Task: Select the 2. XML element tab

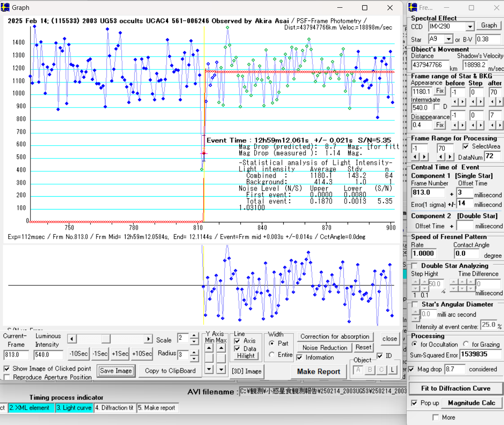Action: click(29, 408)
